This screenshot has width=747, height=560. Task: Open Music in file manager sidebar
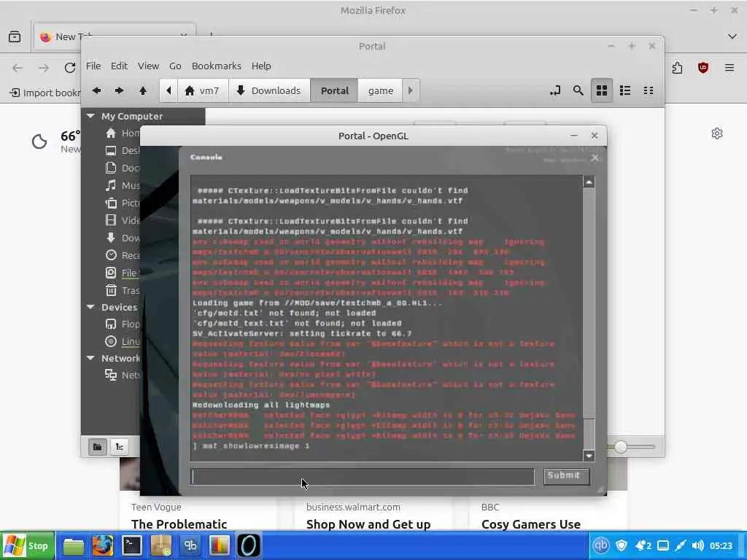point(122,185)
